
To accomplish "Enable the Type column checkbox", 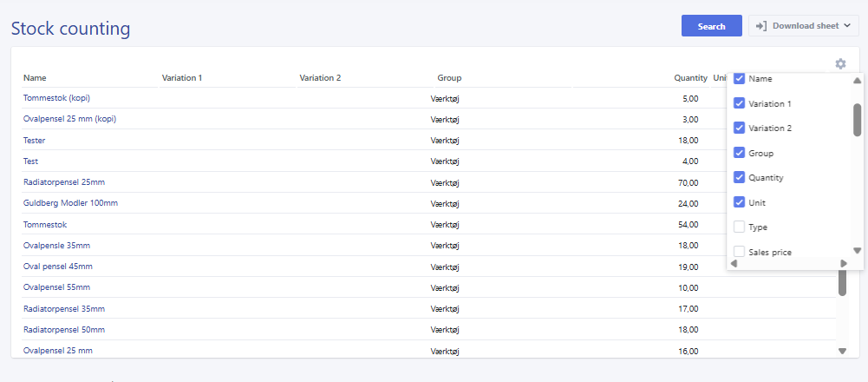I will [x=740, y=227].
